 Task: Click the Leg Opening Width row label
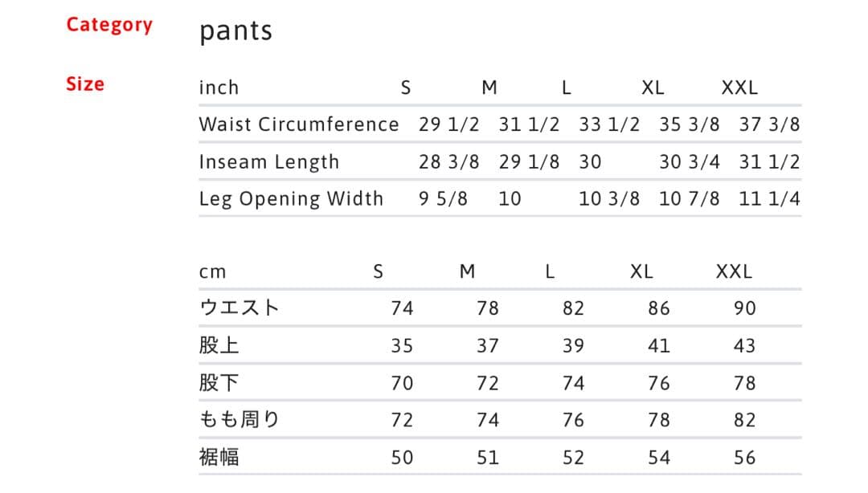coord(291,199)
